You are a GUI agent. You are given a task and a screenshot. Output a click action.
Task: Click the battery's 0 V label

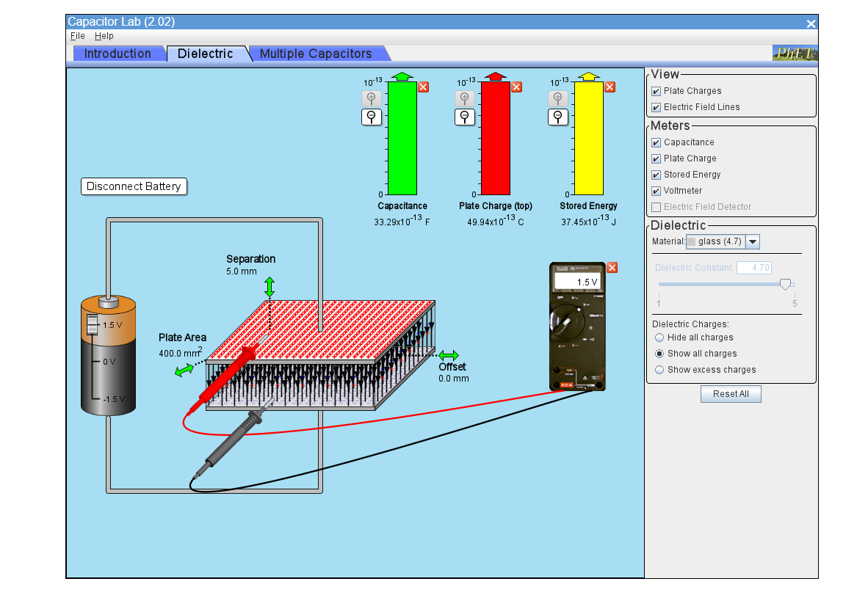tap(109, 362)
